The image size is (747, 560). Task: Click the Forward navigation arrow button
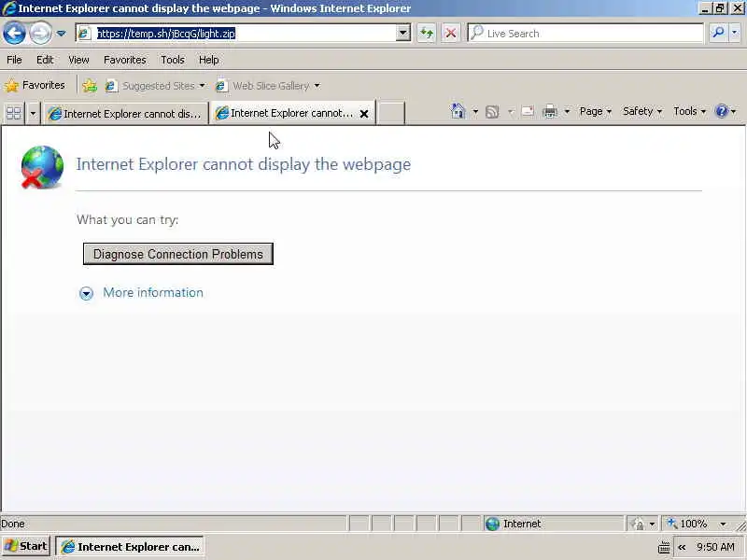[x=41, y=34]
